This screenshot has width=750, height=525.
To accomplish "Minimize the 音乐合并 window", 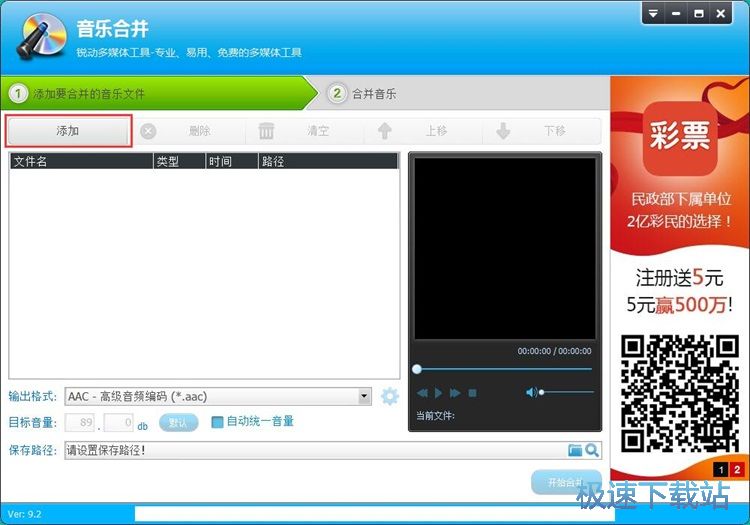I will coord(676,13).
